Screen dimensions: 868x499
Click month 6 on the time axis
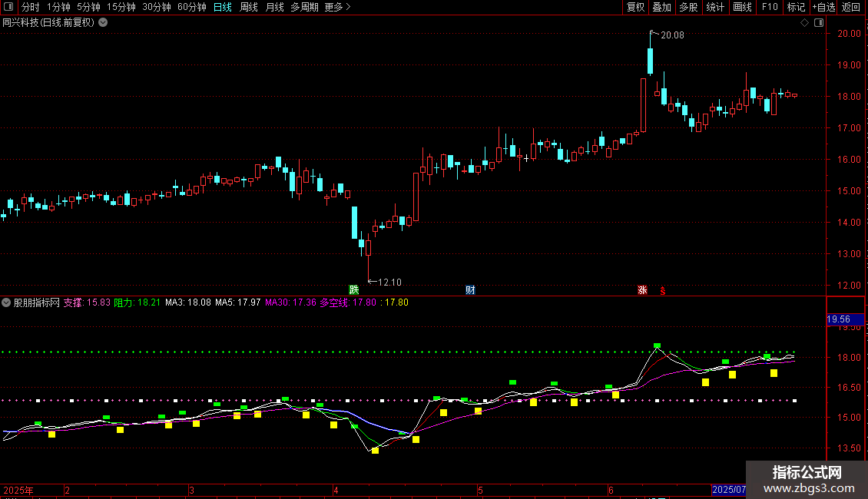[611, 490]
